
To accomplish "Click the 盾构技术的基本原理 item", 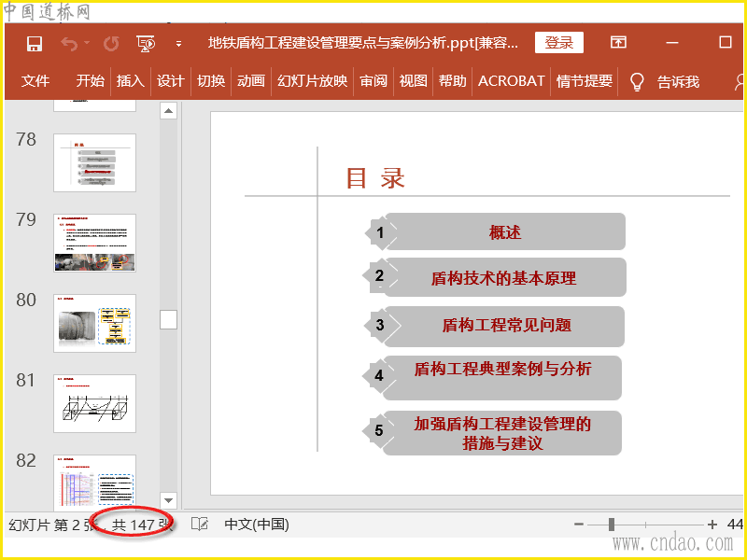I will 504,277.
